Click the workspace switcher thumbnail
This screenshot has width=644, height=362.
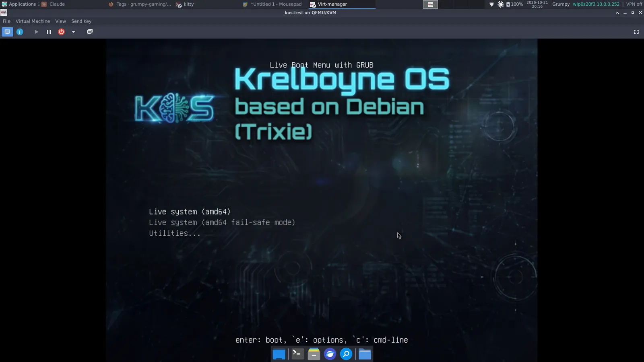tap(430, 4)
